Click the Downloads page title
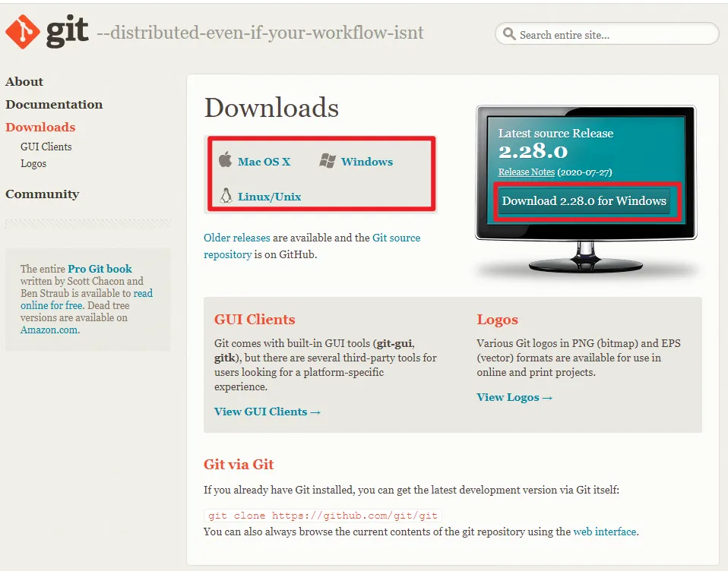Viewport: 728px width, 571px height. point(271,108)
